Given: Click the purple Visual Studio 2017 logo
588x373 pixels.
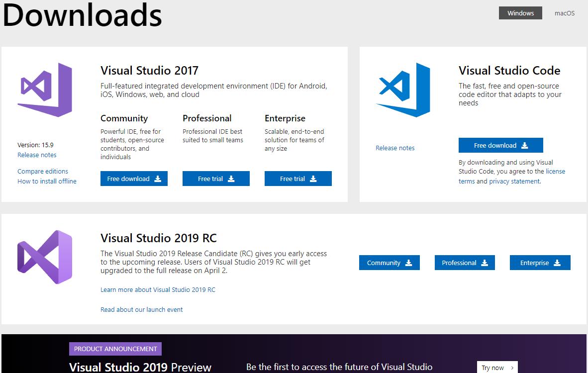Looking at the screenshot, I should (x=45, y=90).
